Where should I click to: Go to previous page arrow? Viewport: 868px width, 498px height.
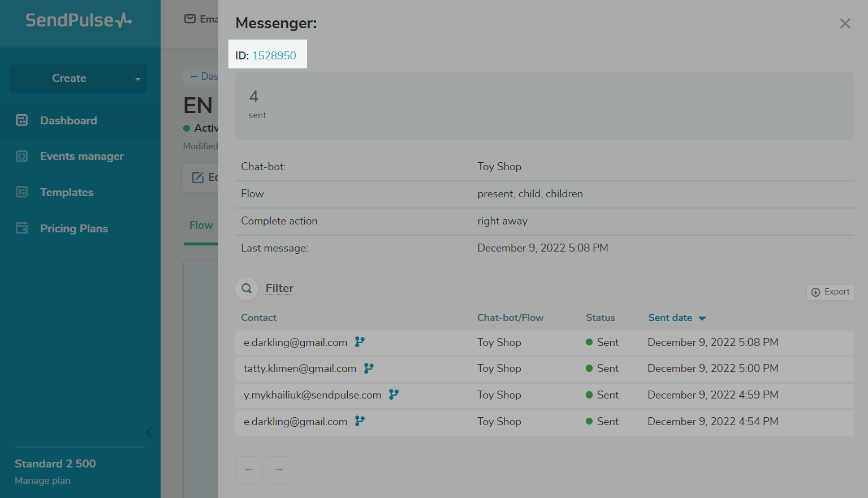point(249,470)
